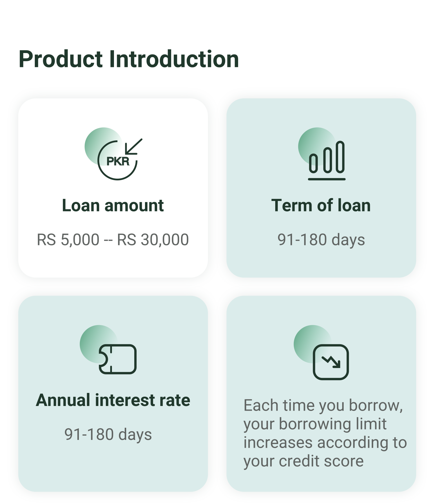Select the "Annual interest rate" title
435x504 pixels.
[x=113, y=400]
